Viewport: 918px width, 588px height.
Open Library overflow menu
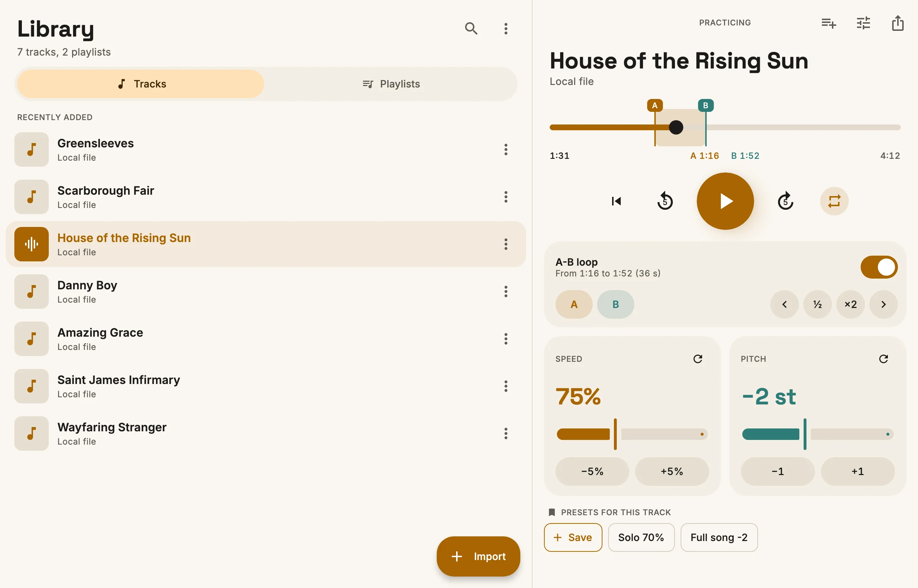[x=506, y=29]
